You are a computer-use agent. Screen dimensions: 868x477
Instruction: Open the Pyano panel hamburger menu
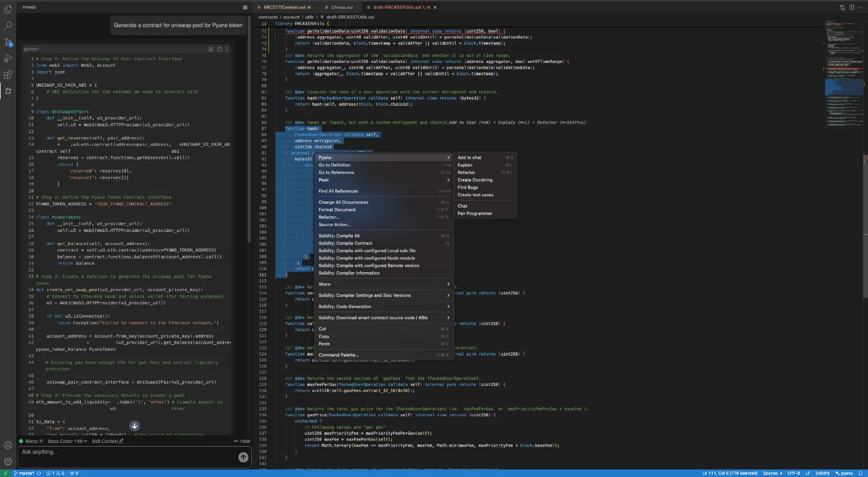[245, 7]
